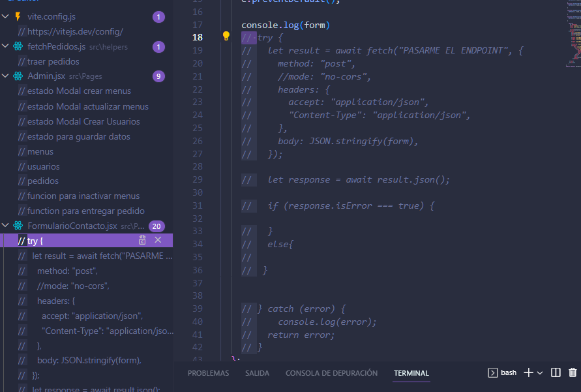Screen dimensions: 581x392
Task: Collapse the Admin.jsx search results
Action: (5, 76)
